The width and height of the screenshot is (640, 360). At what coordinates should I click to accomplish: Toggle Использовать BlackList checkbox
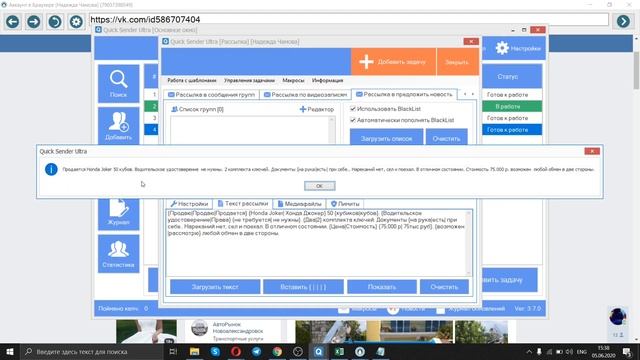[353, 109]
